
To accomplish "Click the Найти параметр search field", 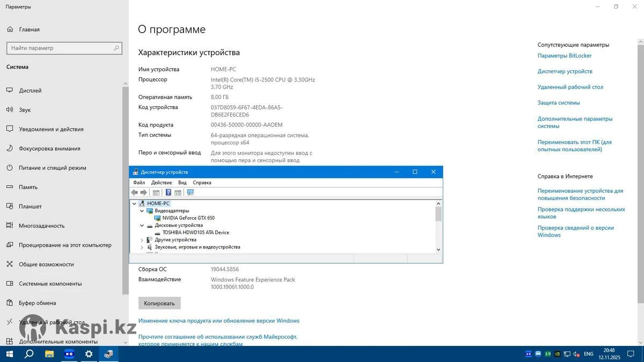I will [60, 48].
